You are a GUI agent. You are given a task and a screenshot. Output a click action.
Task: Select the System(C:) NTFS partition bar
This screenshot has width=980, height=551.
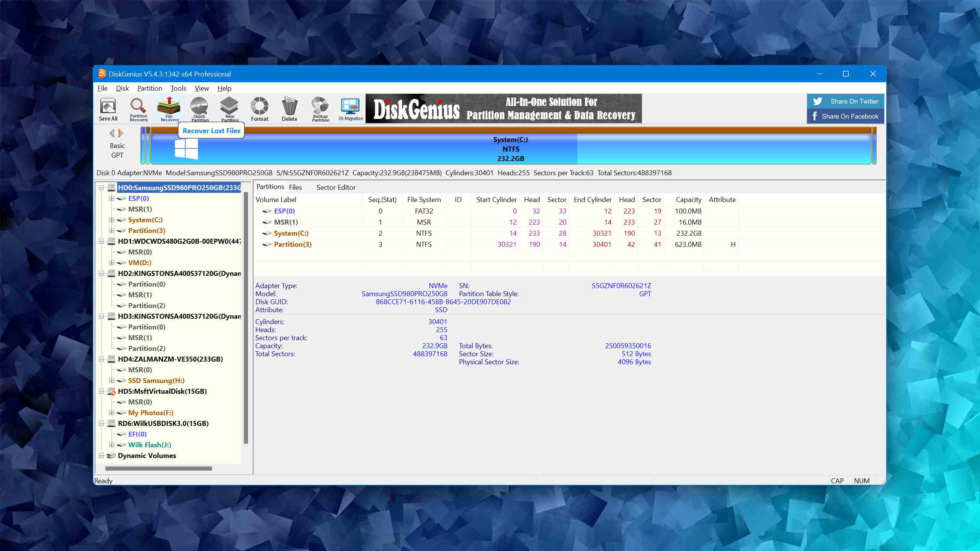[x=511, y=146]
